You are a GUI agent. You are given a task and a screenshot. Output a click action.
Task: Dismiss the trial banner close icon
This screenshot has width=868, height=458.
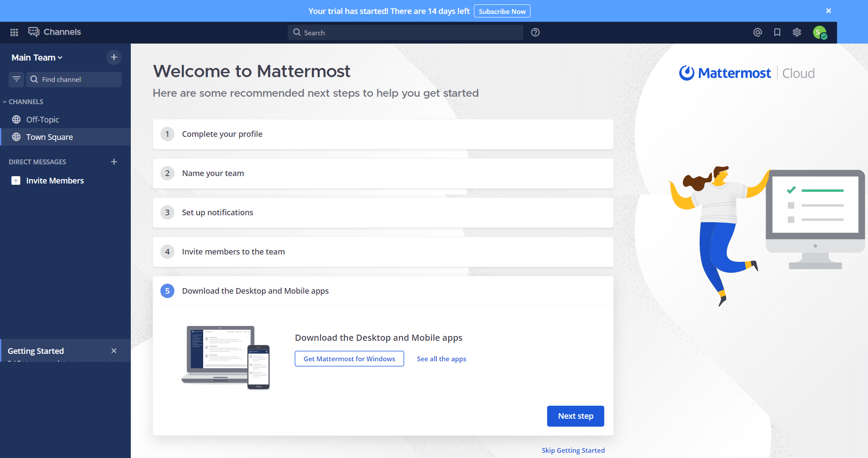[829, 10]
